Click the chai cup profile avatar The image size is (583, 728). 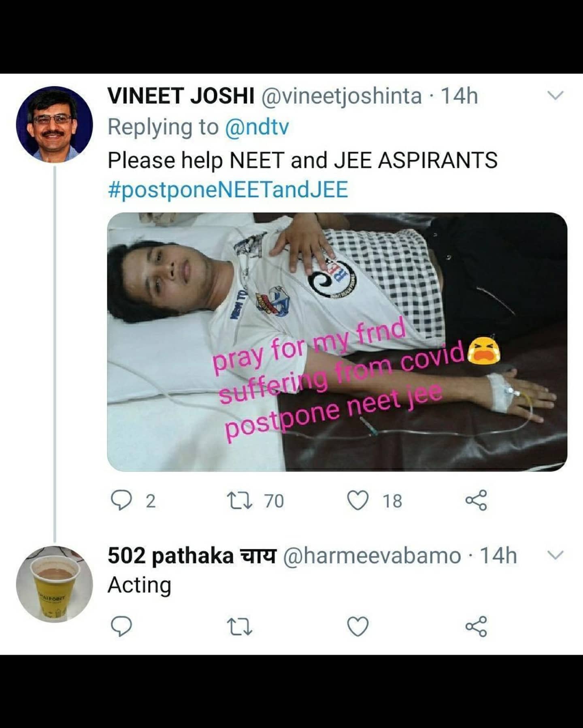[54, 584]
